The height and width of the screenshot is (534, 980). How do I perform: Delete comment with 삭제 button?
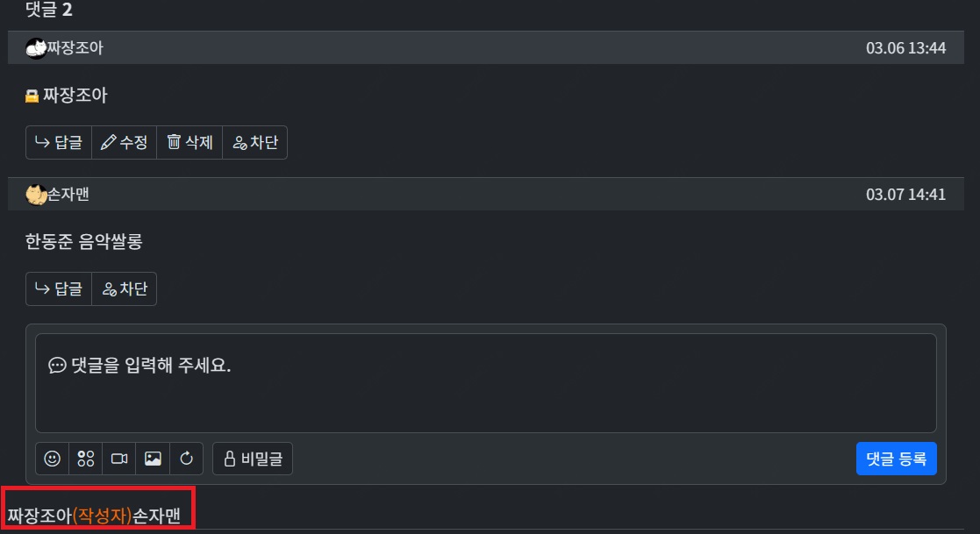(x=190, y=142)
